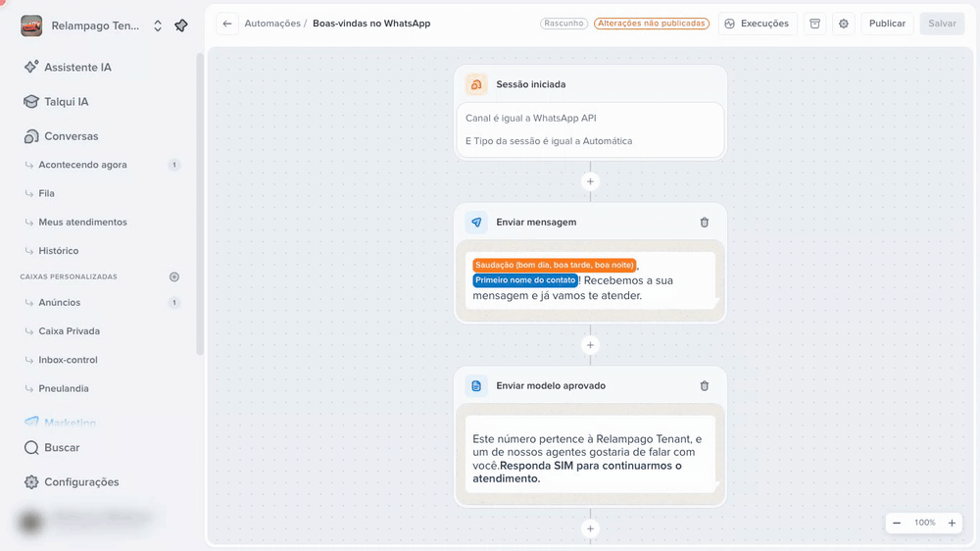Open Tipo da sessão é igual a Automática condition
The width and height of the screenshot is (980, 551).
point(549,141)
